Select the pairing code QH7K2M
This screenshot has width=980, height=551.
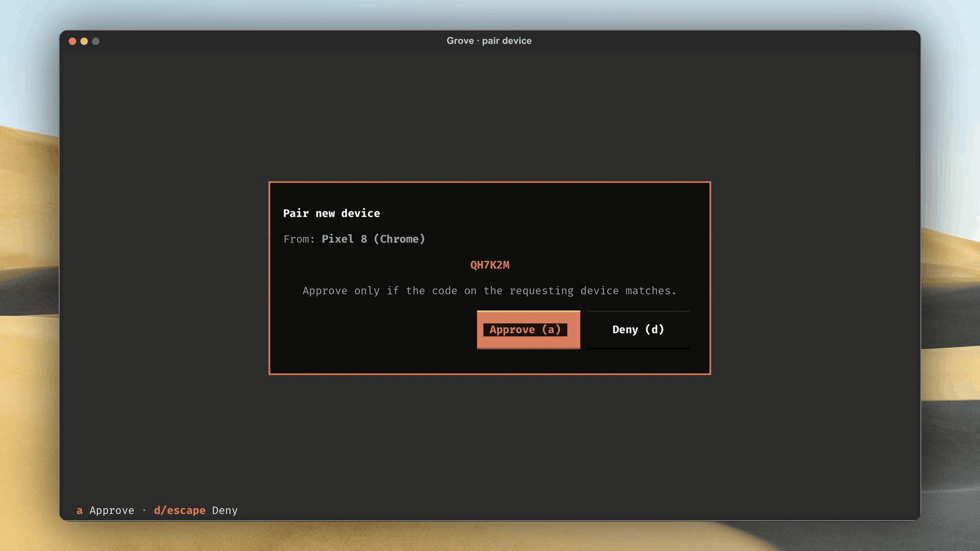(x=489, y=265)
